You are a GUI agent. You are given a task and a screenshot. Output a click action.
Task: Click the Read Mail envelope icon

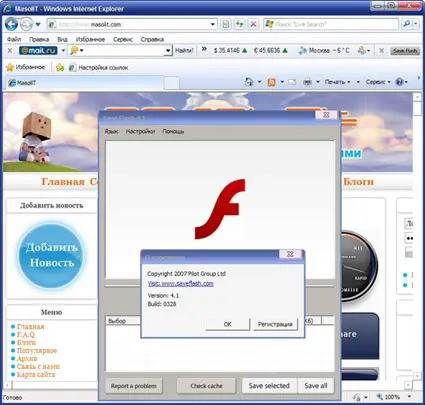(292, 82)
